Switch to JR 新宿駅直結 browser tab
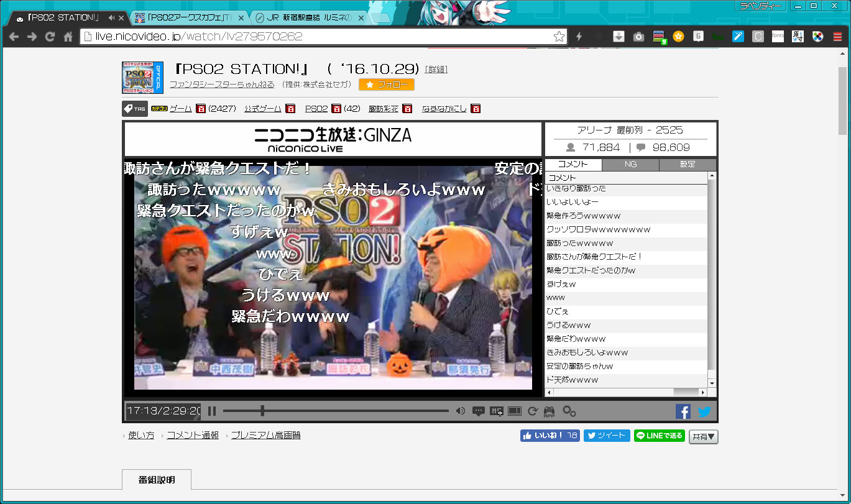Viewport: 851px width, 504px height. click(x=311, y=18)
